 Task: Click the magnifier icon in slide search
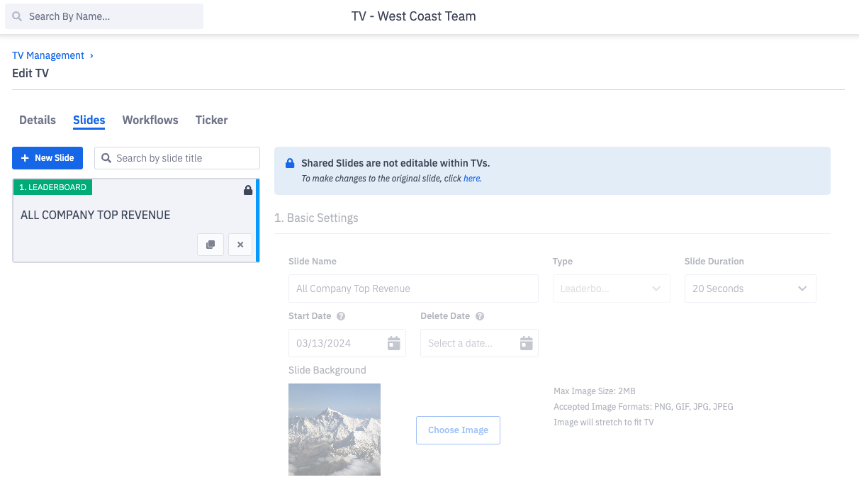(107, 158)
